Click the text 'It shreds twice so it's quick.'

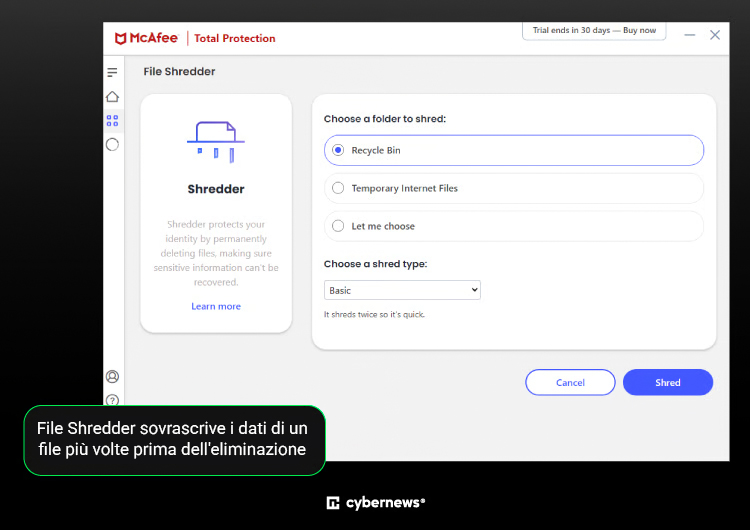tap(375, 314)
